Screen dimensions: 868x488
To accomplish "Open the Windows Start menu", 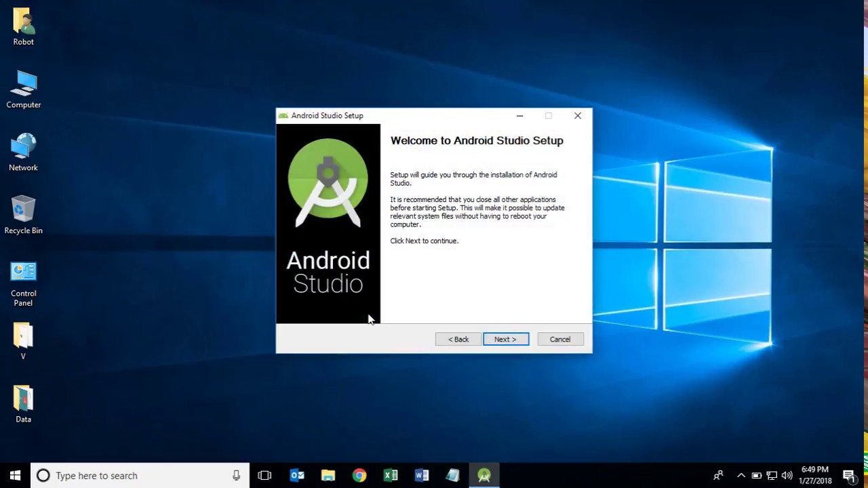I will coord(15,476).
